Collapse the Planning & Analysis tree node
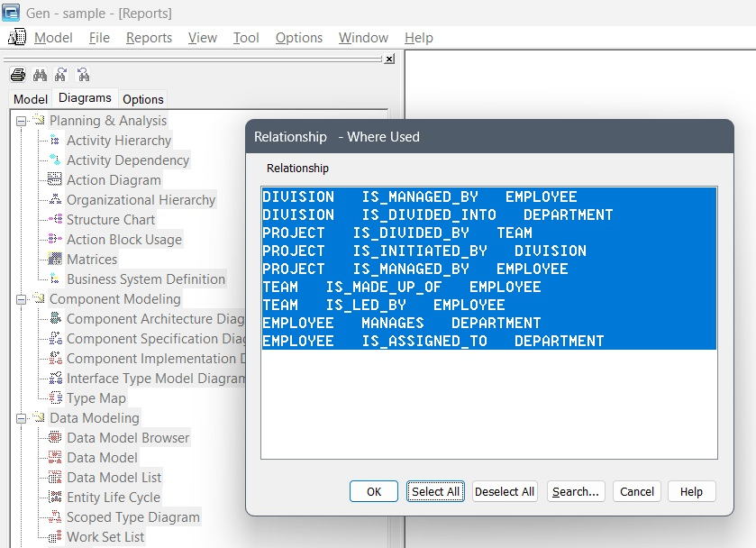Screen dimensions: 756x548 click(x=21, y=121)
